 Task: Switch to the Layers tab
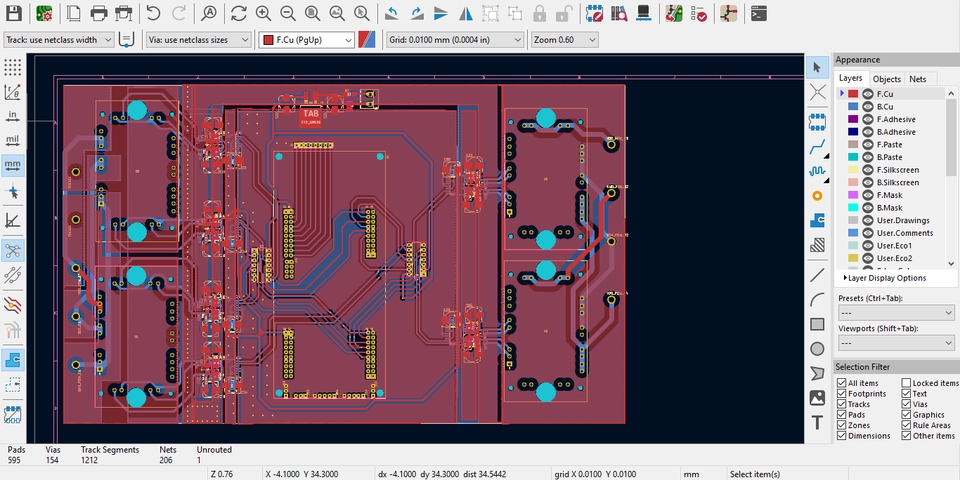pos(850,78)
